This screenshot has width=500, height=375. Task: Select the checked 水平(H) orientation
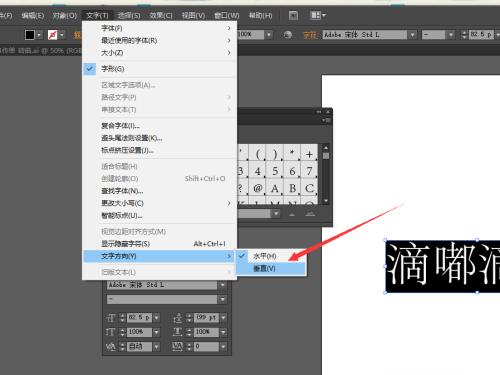click(x=271, y=256)
